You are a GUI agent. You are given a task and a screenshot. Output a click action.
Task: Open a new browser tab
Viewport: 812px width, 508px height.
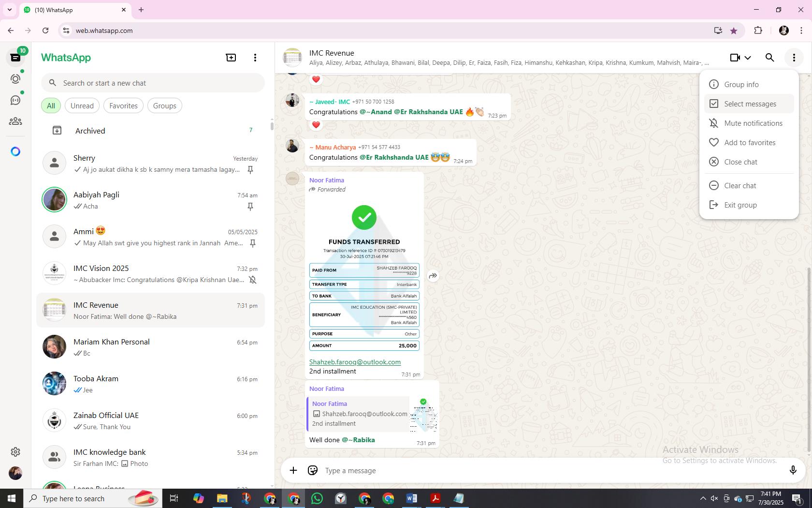141,10
